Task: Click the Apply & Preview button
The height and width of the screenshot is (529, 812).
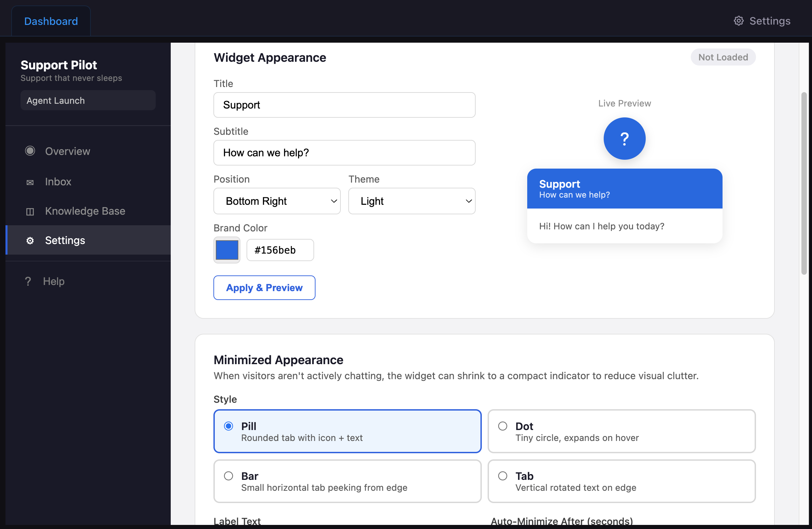Action: (264, 288)
